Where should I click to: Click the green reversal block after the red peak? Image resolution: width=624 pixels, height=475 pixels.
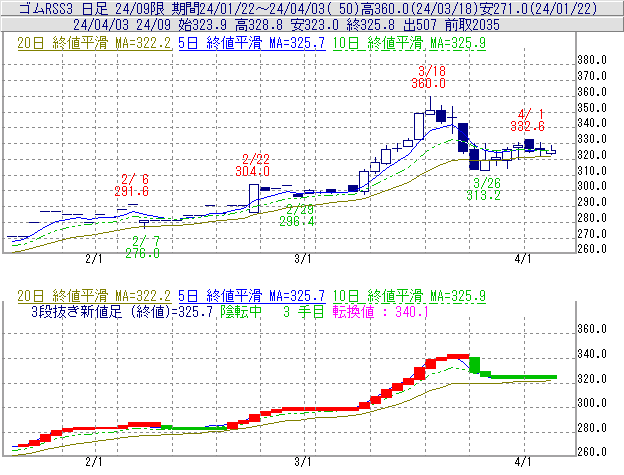pyautogui.click(x=474, y=365)
